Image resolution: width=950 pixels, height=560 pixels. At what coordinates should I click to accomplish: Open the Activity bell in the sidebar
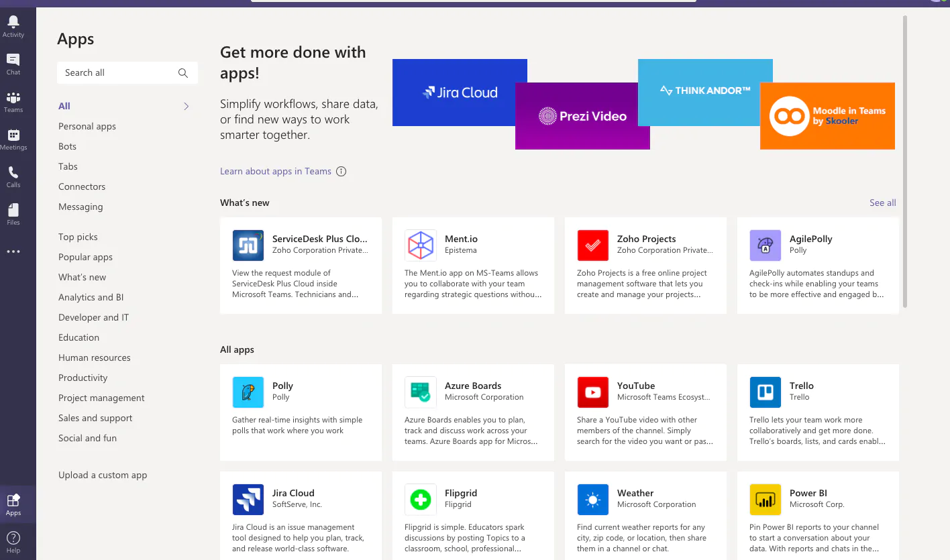[15, 25]
